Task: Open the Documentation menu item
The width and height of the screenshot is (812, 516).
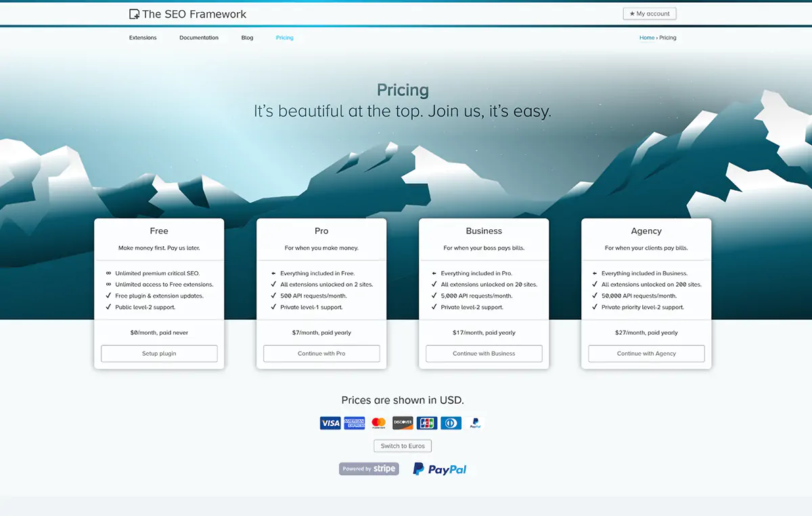Action: click(199, 38)
